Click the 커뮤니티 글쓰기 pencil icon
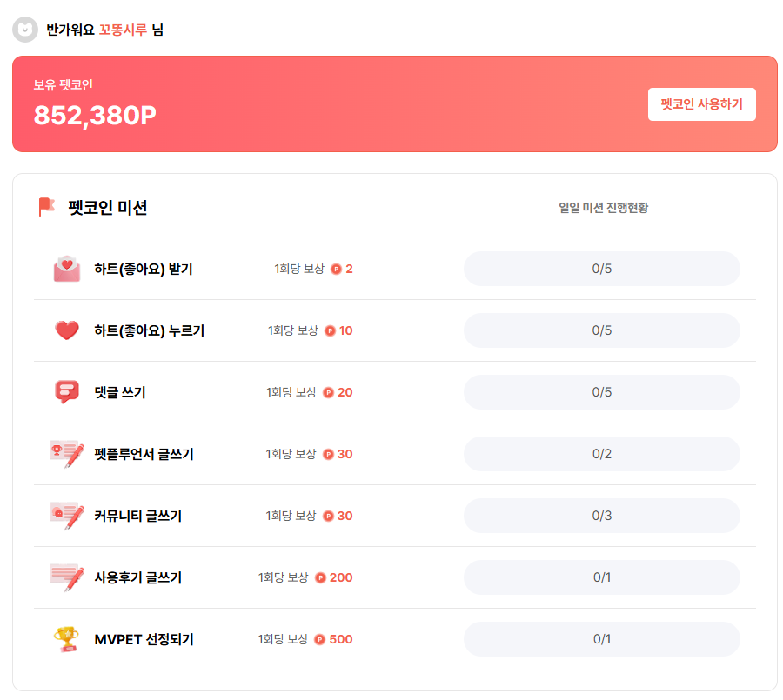The image size is (783, 700). tap(67, 516)
